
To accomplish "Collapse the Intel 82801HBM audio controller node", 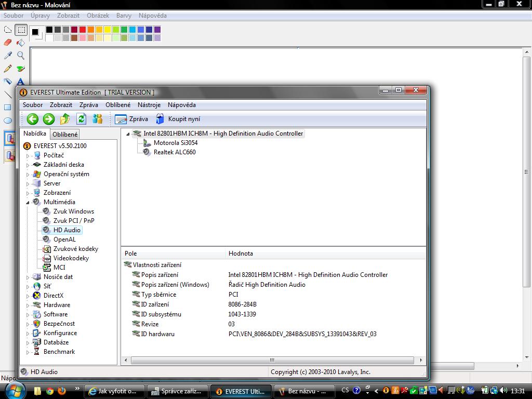I will coord(128,135).
